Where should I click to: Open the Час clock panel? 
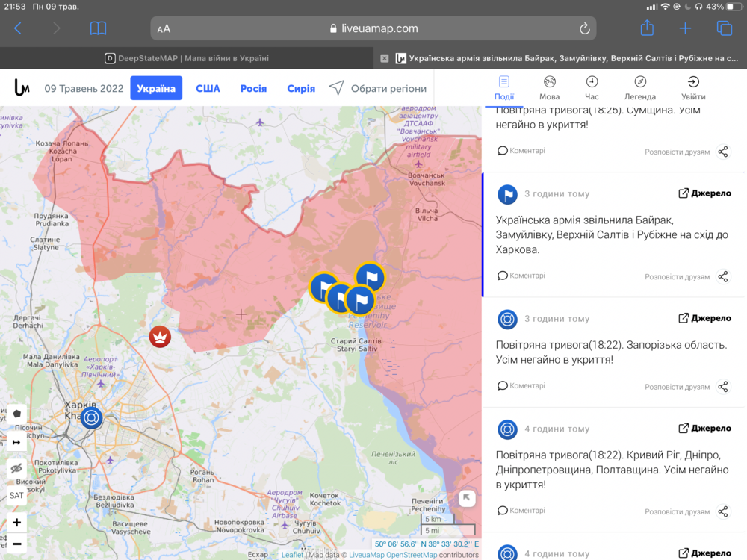pyautogui.click(x=592, y=87)
